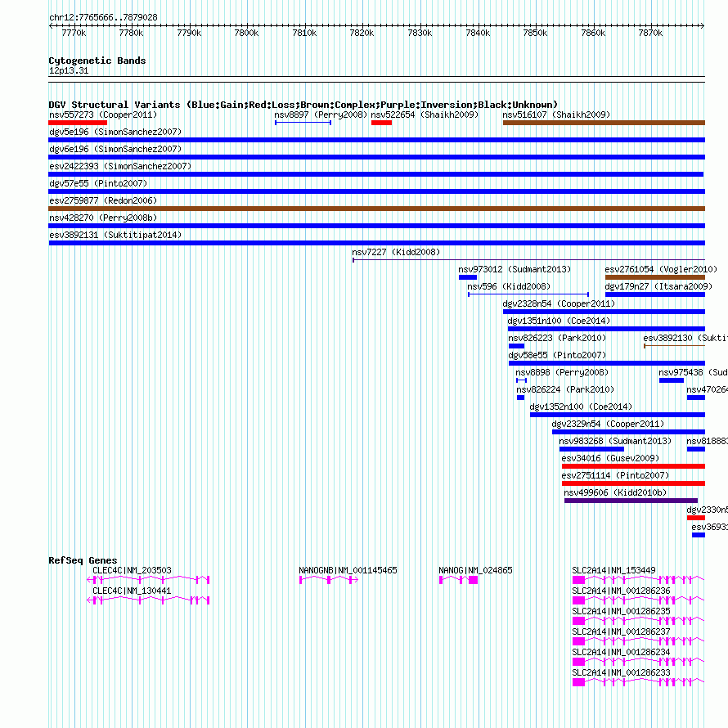728x728 pixels.
Task: Select nsv499606 (Kidd2010b) label
Action: pyautogui.click(x=615, y=492)
